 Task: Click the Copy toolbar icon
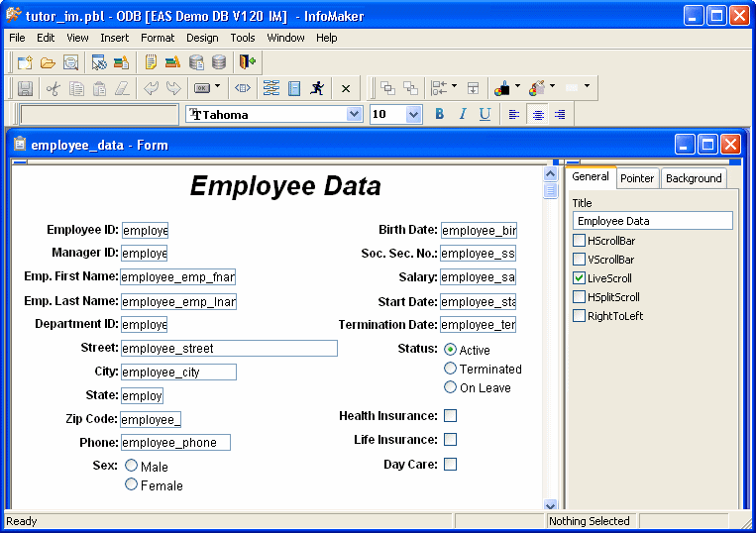point(76,89)
